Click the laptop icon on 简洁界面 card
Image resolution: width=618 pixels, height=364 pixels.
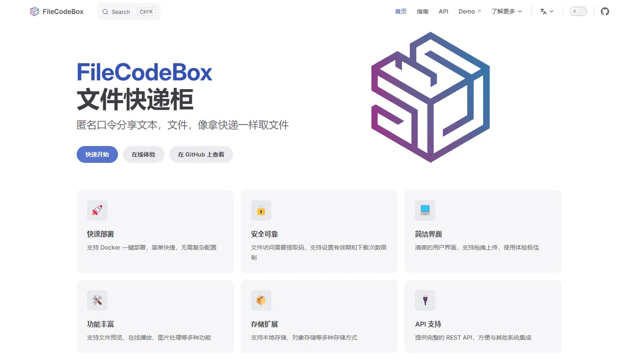425,210
